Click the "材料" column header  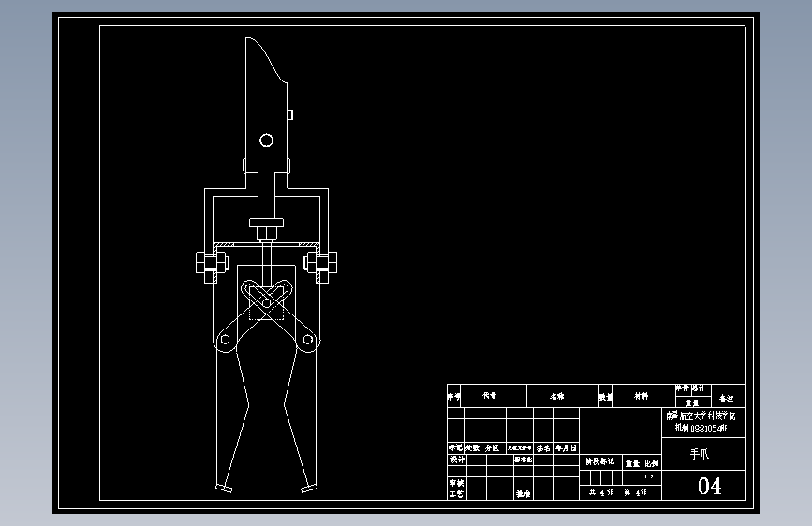tap(642, 396)
